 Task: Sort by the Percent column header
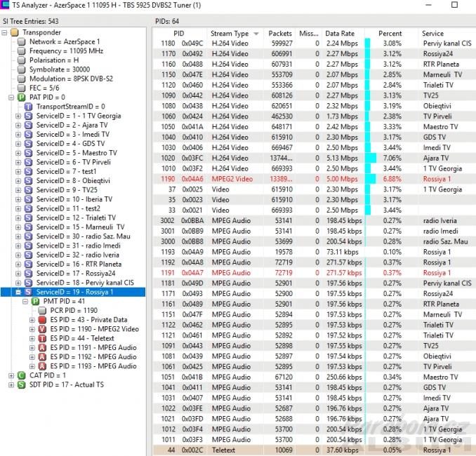pyautogui.click(x=390, y=34)
